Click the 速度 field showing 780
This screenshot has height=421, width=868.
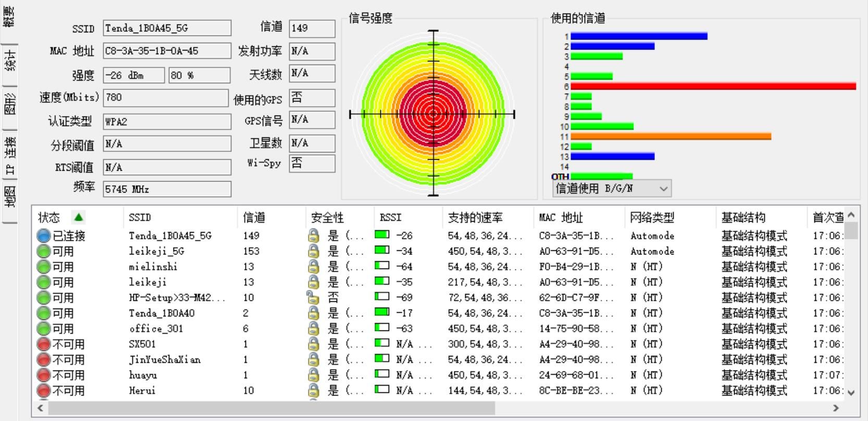(166, 98)
